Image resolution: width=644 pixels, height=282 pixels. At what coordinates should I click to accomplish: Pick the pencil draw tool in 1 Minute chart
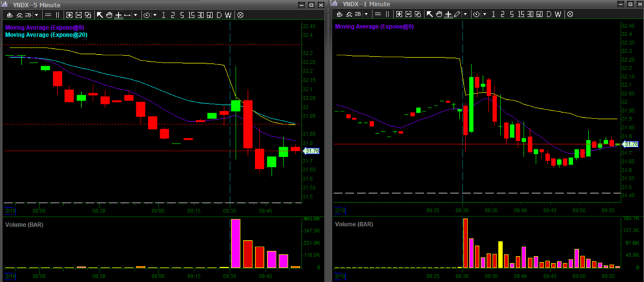coord(457,14)
